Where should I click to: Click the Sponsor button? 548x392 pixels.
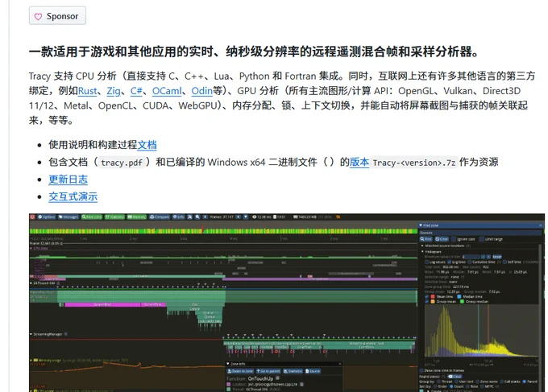coord(58,16)
